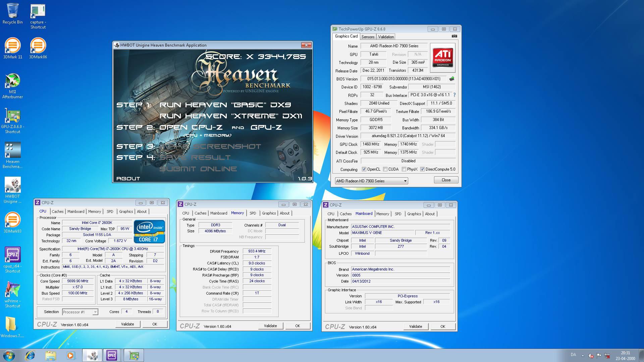This screenshot has height=362, width=644.
Task: Open the Recycle Bin desktop icon
Action: 12,14
